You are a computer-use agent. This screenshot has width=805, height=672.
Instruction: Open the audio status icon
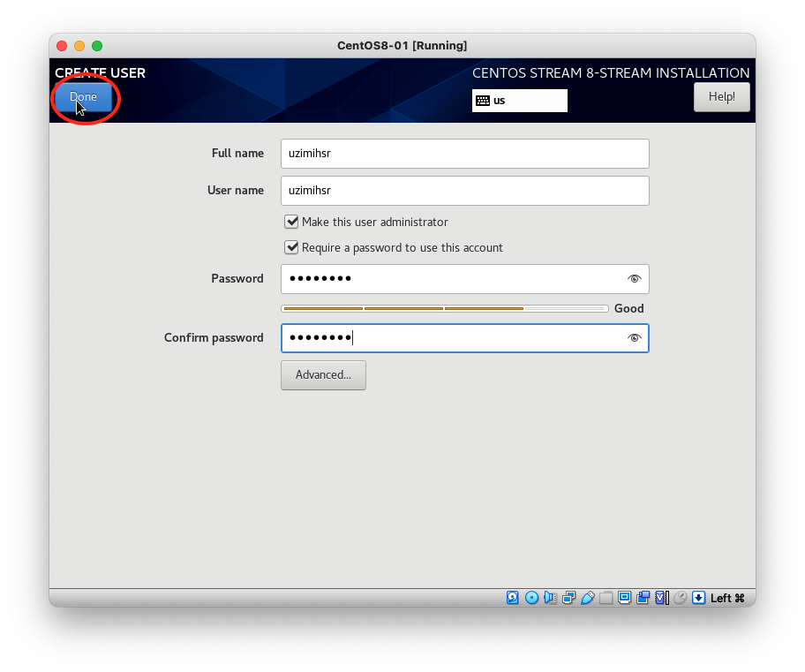pos(551,598)
